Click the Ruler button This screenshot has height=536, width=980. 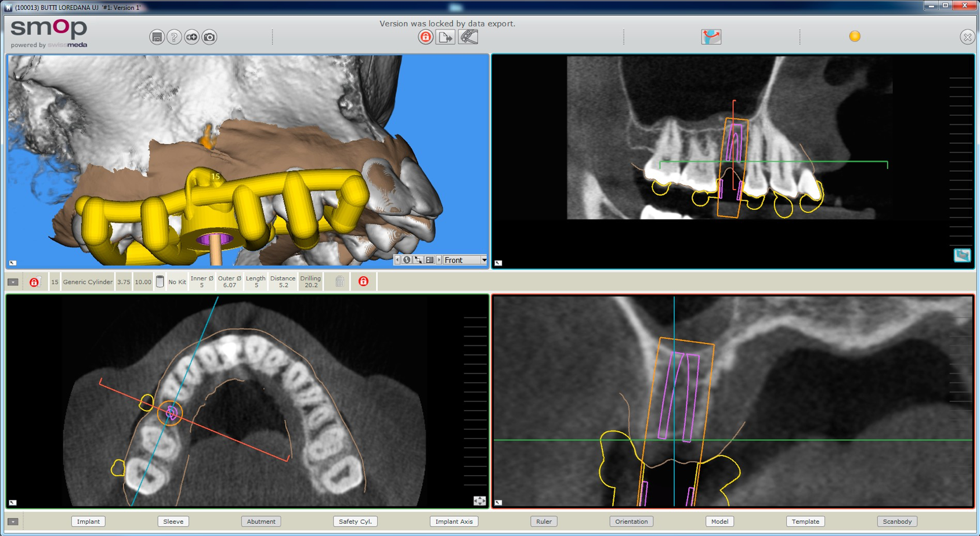click(x=544, y=521)
